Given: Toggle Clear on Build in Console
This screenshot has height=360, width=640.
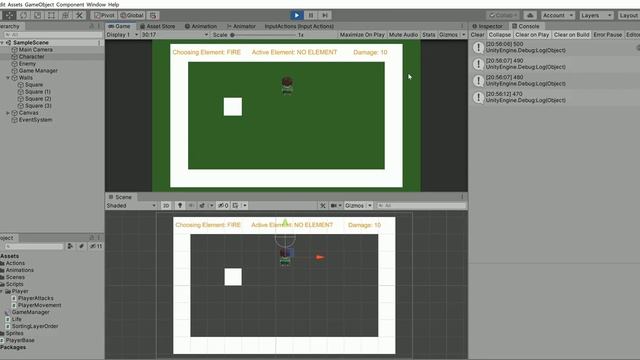Looking at the screenshot, I should pyautogui.click(x=571, y=35).
